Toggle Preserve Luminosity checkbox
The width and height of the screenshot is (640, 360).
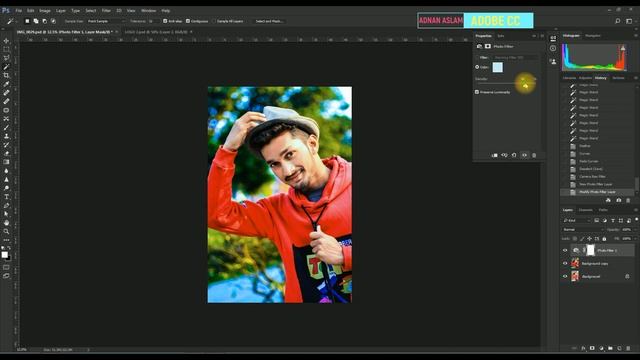click(x=477, y=92)
